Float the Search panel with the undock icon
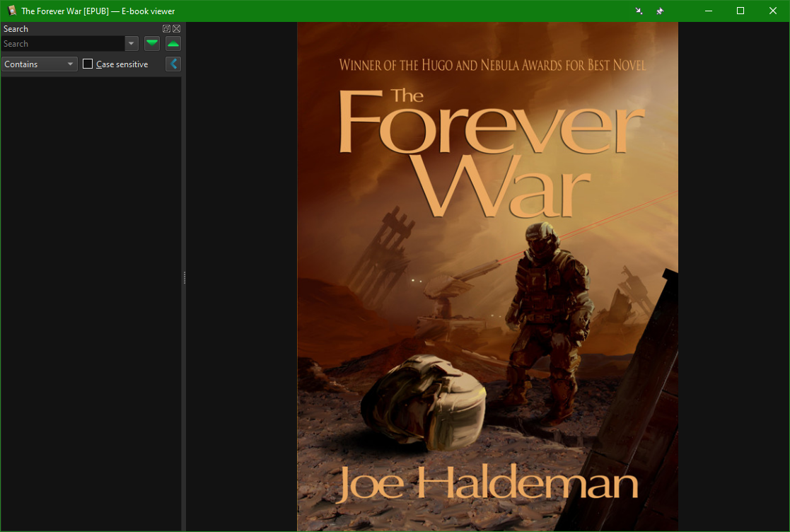This screenshot has height=532, width=790. click(166, 29)
